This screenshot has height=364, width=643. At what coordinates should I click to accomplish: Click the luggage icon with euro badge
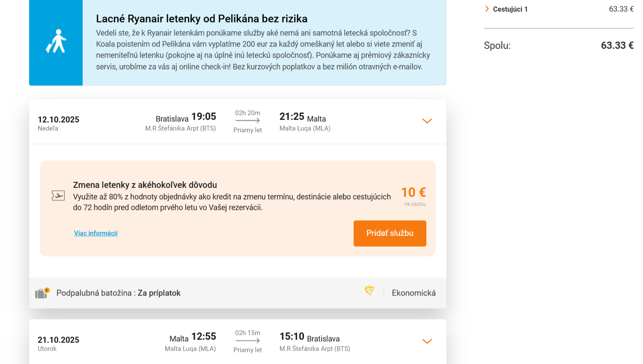42,293
